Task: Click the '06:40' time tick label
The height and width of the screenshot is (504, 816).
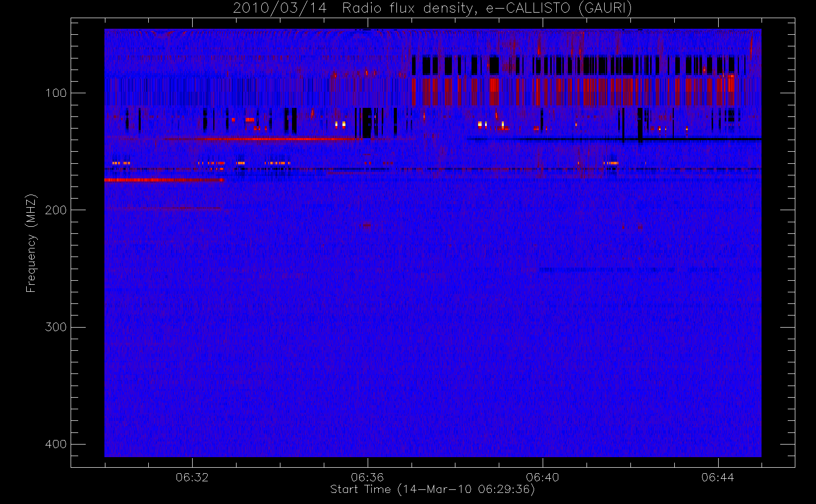Action: click(x=543, y=477)
